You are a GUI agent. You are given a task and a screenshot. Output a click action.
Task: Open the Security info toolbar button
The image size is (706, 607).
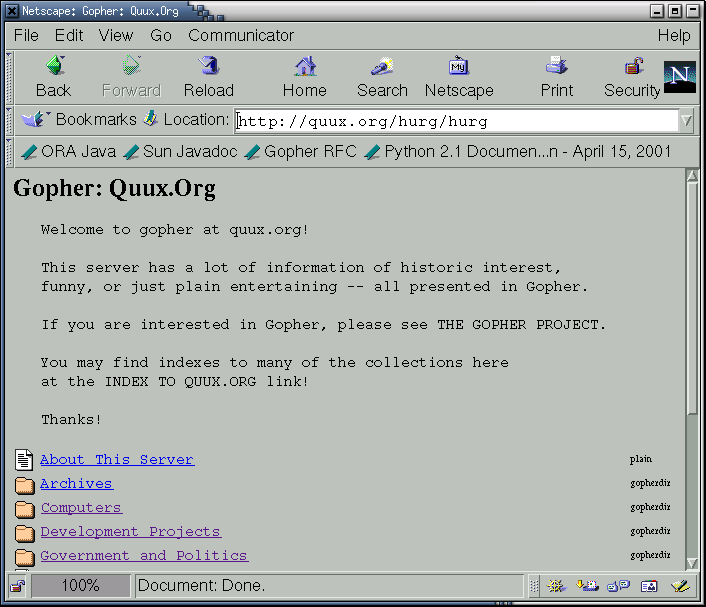632,77
